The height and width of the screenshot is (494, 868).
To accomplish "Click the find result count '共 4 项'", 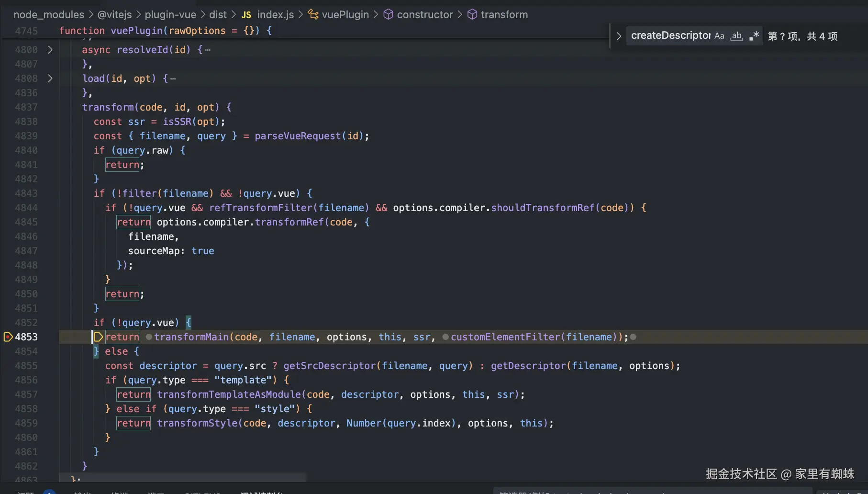I will (x=822, y=36).
